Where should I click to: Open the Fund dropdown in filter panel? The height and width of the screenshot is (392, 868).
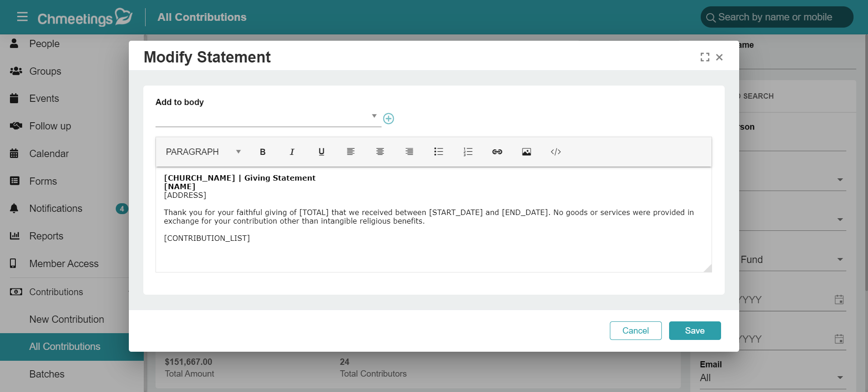[x=792, y=259]
